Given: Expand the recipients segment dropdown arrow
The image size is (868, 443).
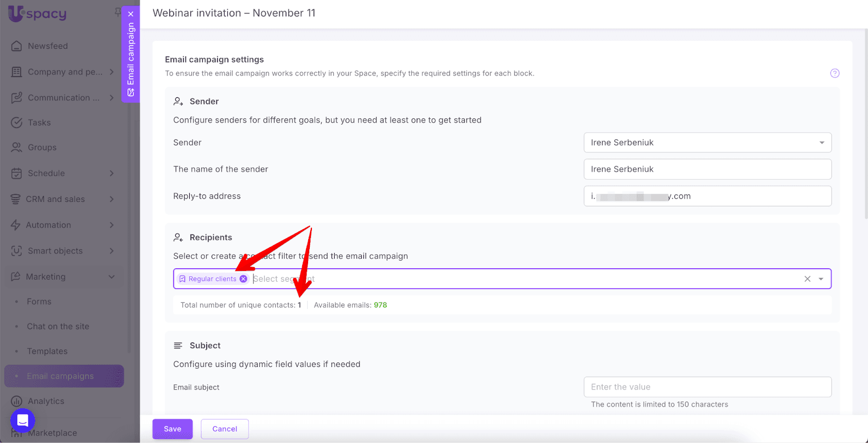Looking at the screenshot, I should pyautogui.click(x=821, y=279).
